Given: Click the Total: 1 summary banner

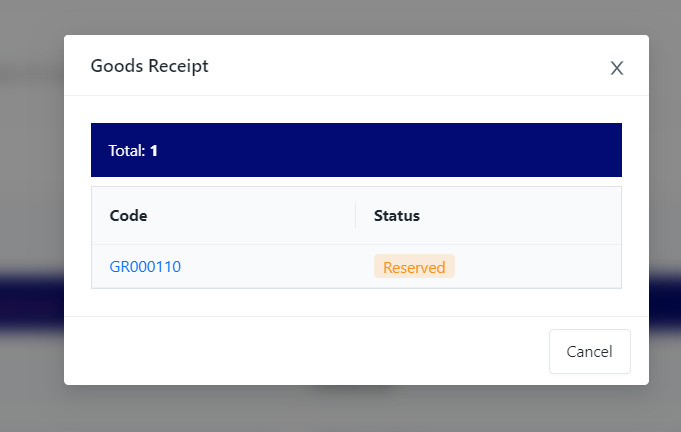Looking at the screenshot, I should point(356,150).
